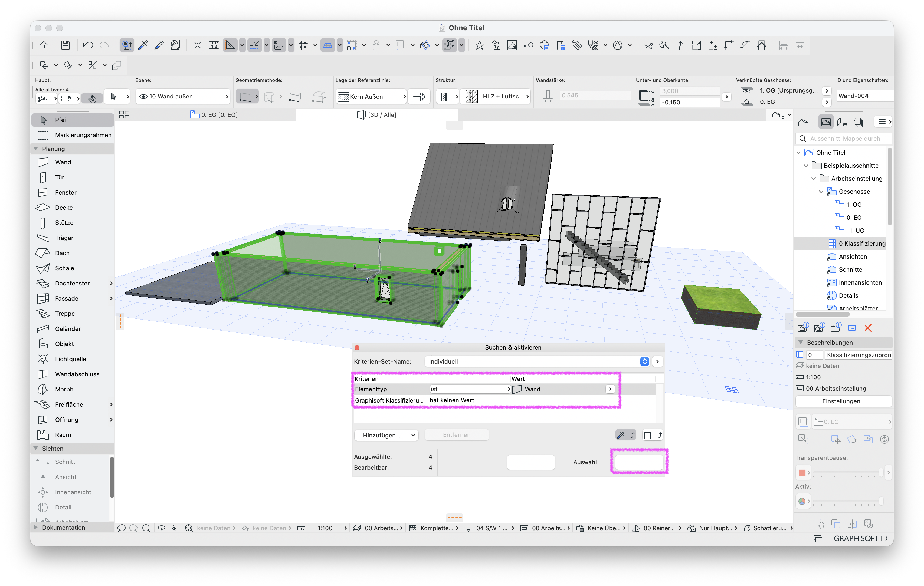This screenshot has width=924, height=586.
Task: Toggle the grid snap icon in toolbar
Action: [303, 45]
